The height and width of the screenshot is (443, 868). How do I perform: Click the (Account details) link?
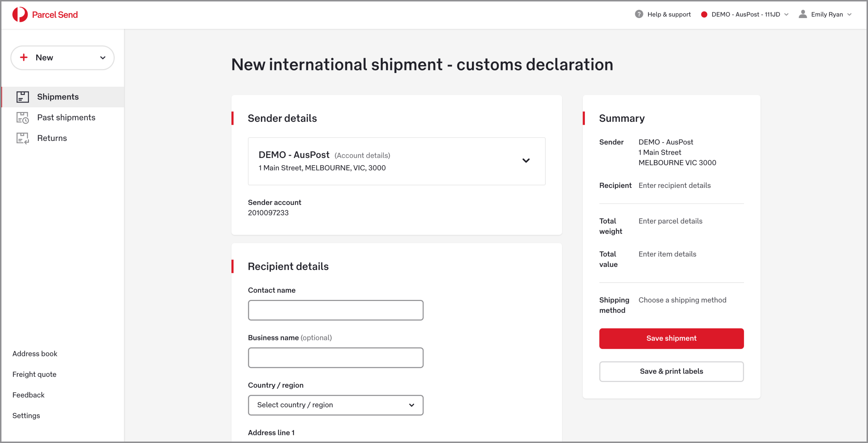[x=362, y=155]
